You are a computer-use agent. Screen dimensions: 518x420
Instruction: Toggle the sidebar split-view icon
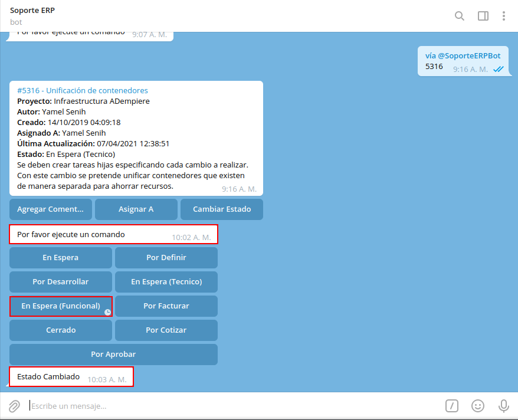click(483, 16)
